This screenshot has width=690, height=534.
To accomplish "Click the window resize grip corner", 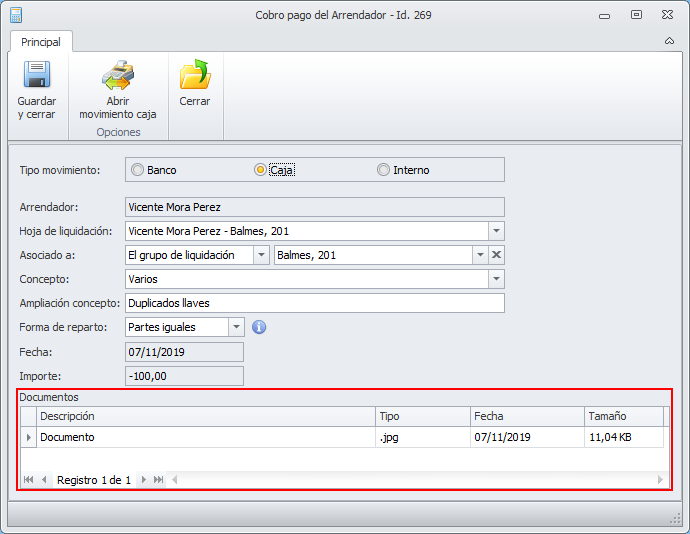I will pyautogui.click(x=675, y=519).
